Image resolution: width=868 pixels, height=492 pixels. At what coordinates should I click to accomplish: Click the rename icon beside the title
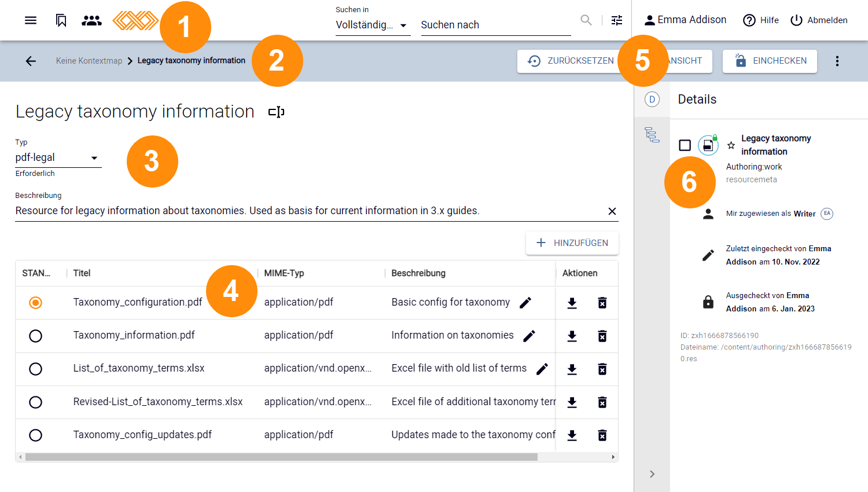(x=277, y=112)
